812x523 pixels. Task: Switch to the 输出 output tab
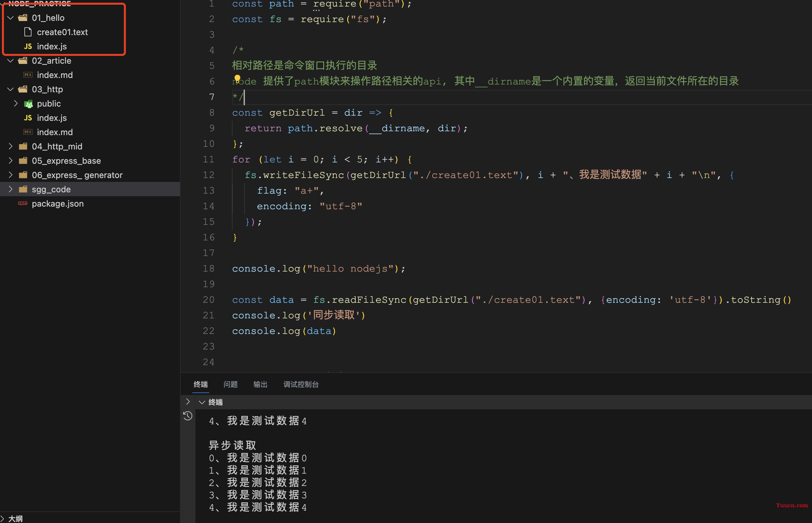tap(260, 384)
